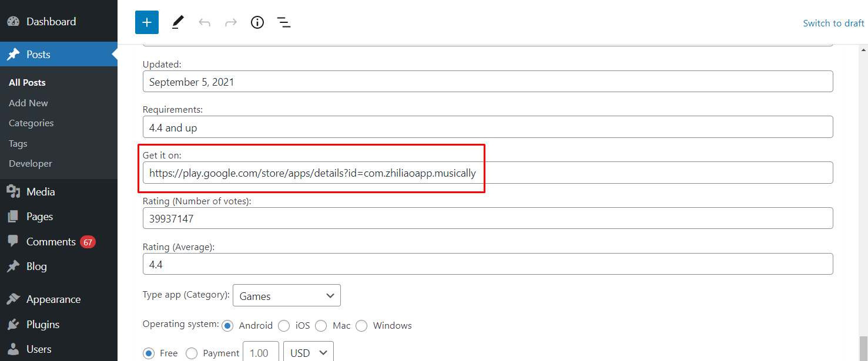Click Add New under Posts
The image size is (868, 361).
[x=28, y=103]
